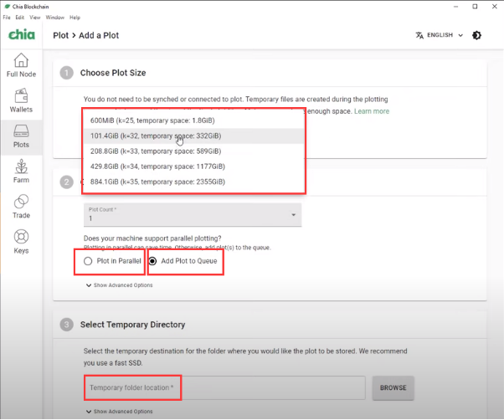The width and height of the screenshot is (504, 420).
Task: Open the Window menu
Action: [x=55, y=18]
